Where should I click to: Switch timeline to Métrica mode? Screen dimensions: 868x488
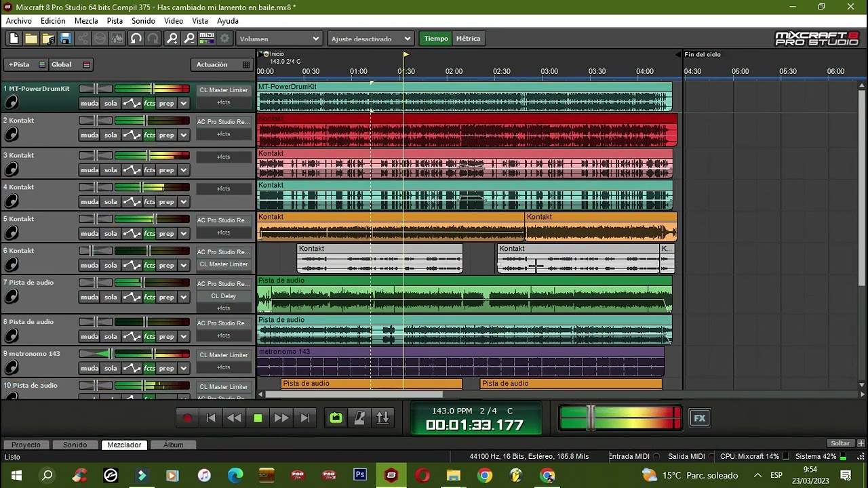468,39
